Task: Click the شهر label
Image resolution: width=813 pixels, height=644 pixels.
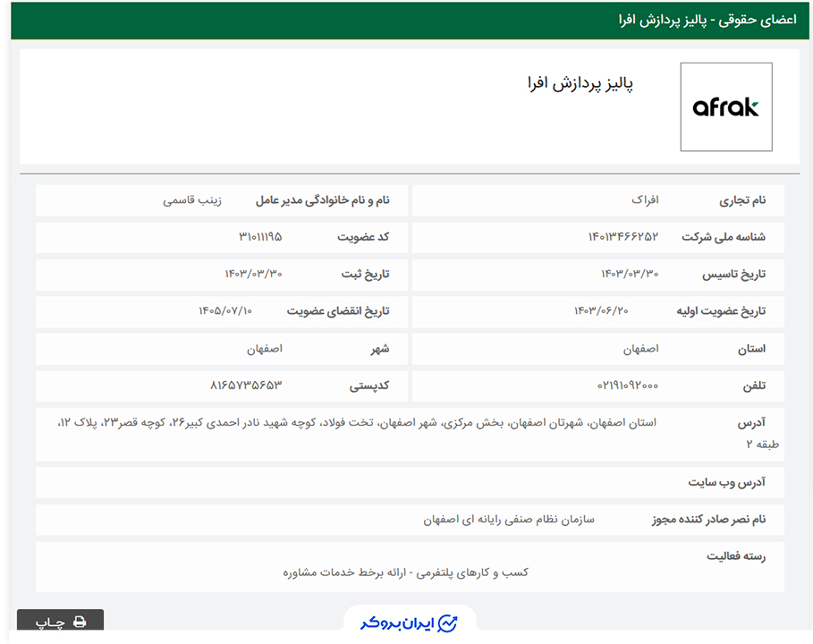Action: click(x=379, y=349)
